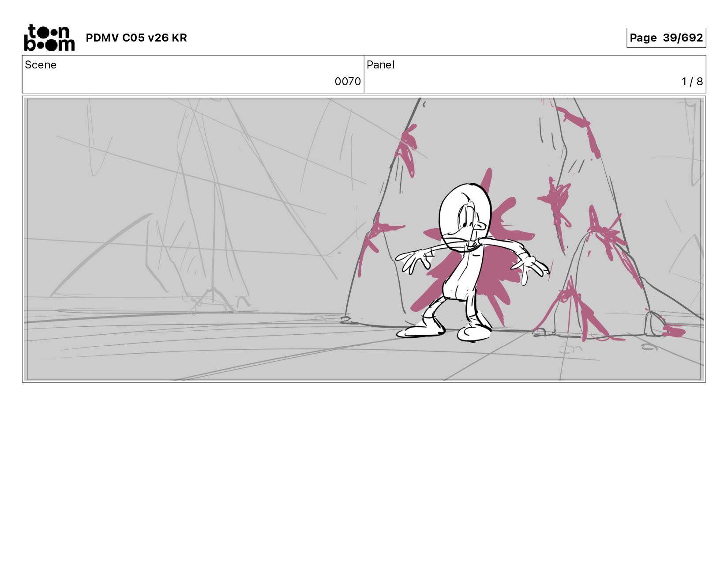Viewport: 728px width, 563px height.
Task: Click the "Scene" label
Action: pos(41,65)
